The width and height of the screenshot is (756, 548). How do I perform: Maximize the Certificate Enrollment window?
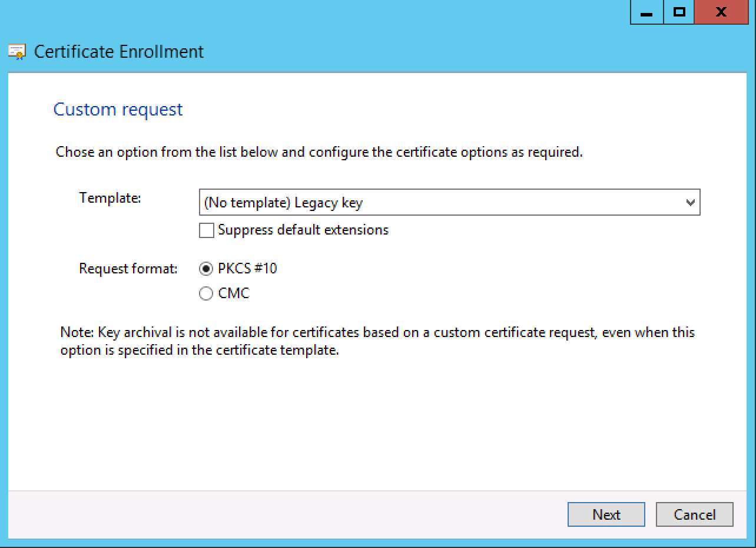(x=679, y=12)
